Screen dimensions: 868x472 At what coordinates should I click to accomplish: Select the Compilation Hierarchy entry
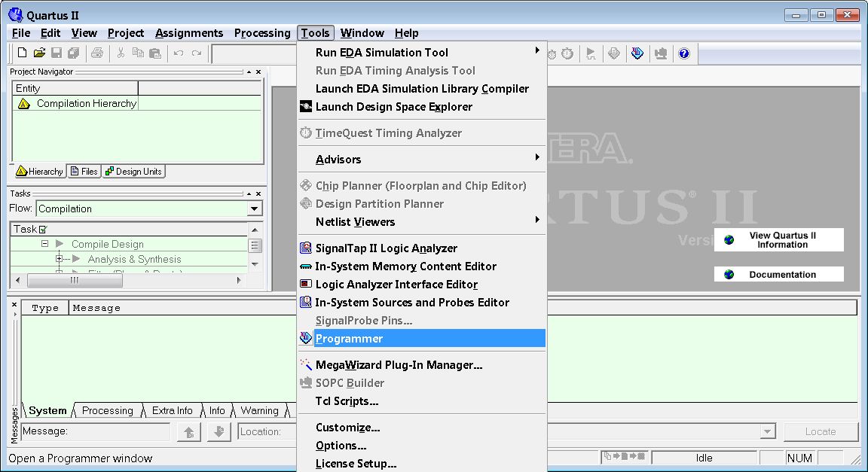[87, 103]
